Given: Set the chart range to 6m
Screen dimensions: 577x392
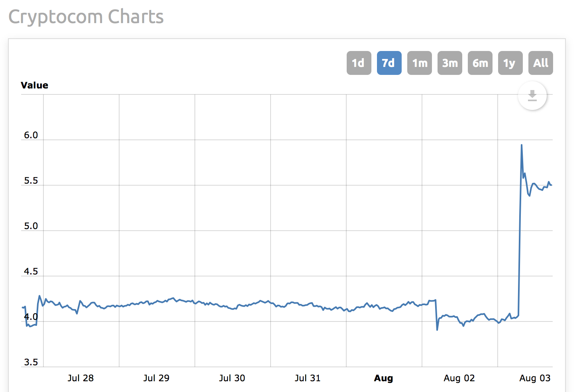Looking at the screenshot, I should (x=480, y=63).
